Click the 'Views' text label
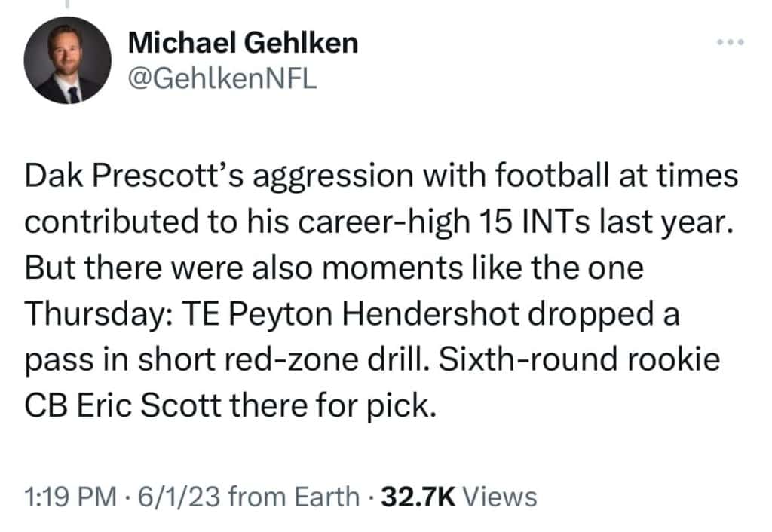Image resolution: width=772 pixels, height=532 pixels. pyautogui.click(x=501, y=497)
